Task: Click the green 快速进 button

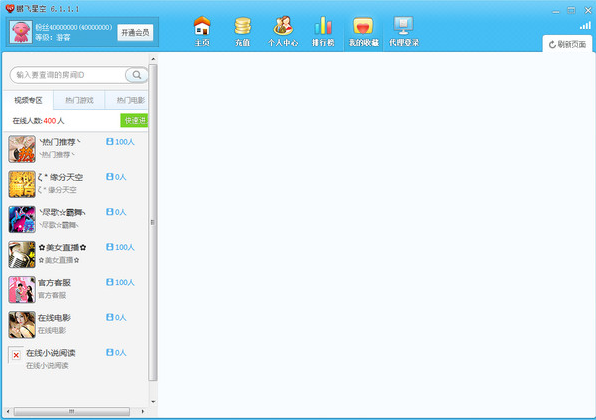Action: click(134, 120)
